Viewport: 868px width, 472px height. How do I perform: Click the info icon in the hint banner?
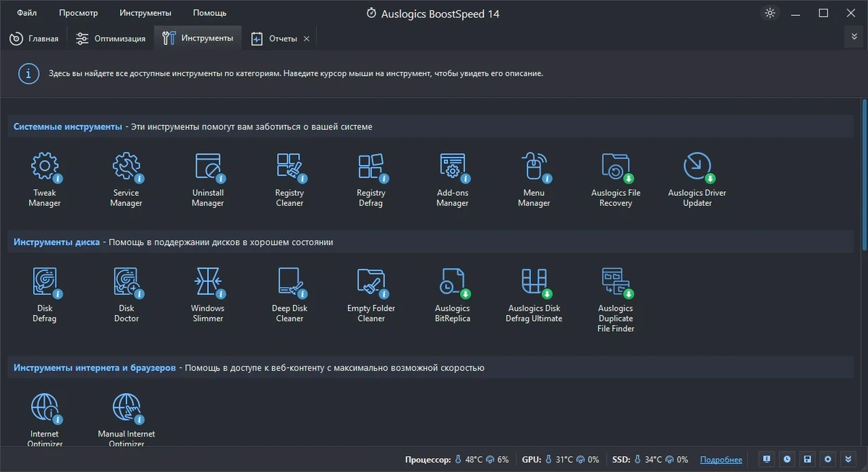tap(29, 74)
